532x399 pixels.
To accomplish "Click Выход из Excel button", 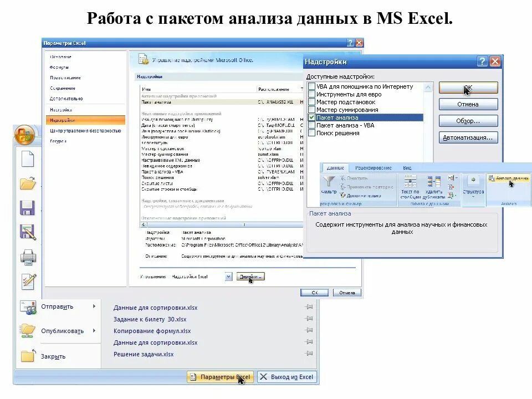I will point(287,377).
